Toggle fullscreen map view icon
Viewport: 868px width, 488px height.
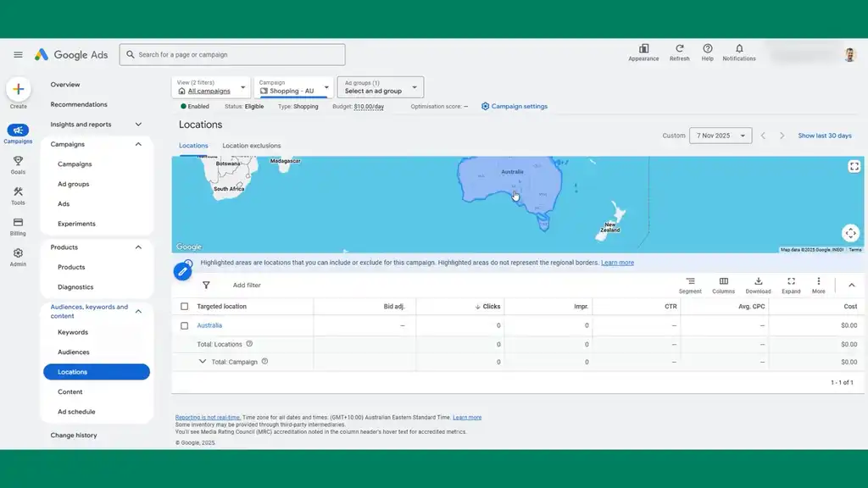854,167
